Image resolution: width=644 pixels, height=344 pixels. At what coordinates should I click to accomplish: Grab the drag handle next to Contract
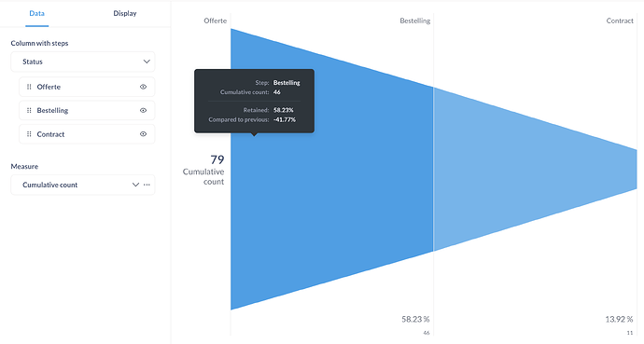click(x=29, y=134)
